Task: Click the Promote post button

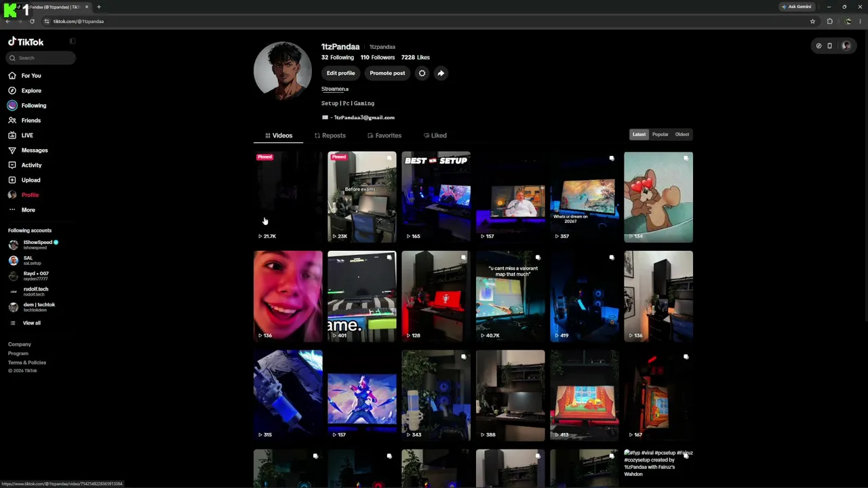Action: click(387, 73)
